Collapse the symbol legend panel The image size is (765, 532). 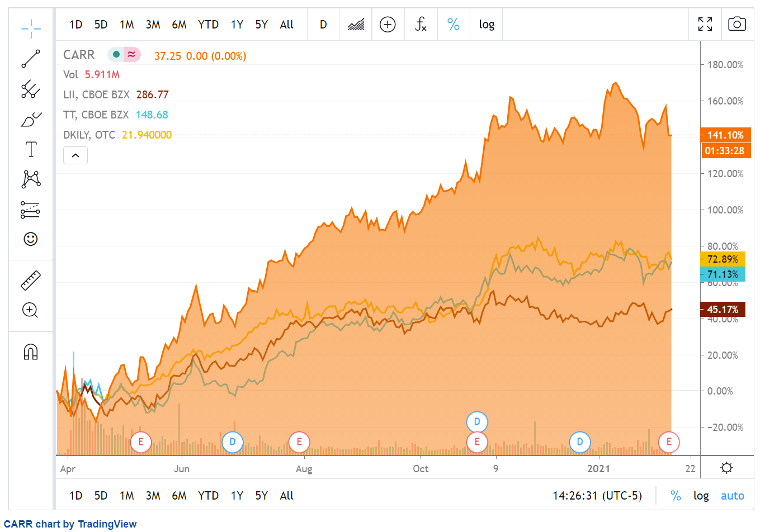[x=75, y=155]
